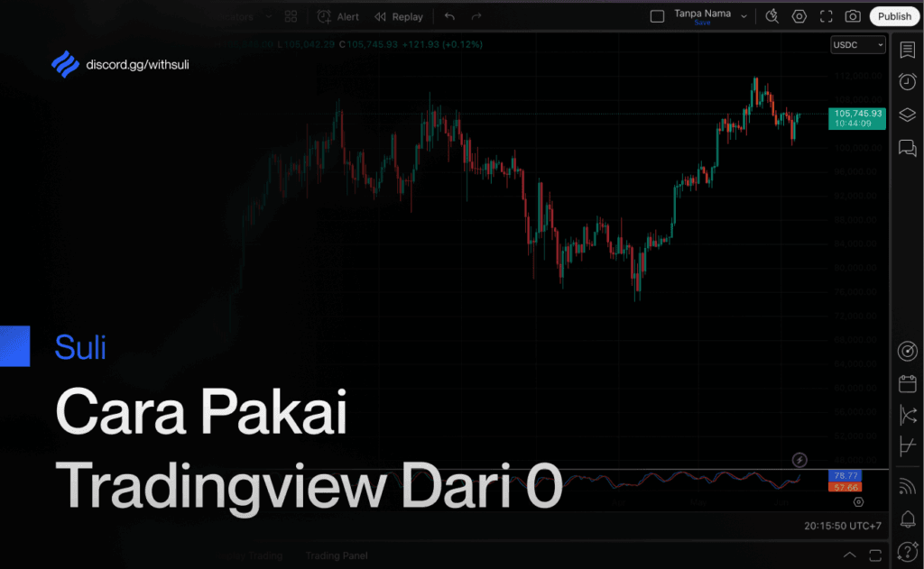Open the Replay mode
The width and height of the screenshot is (924, 569).
click(398, 17)
